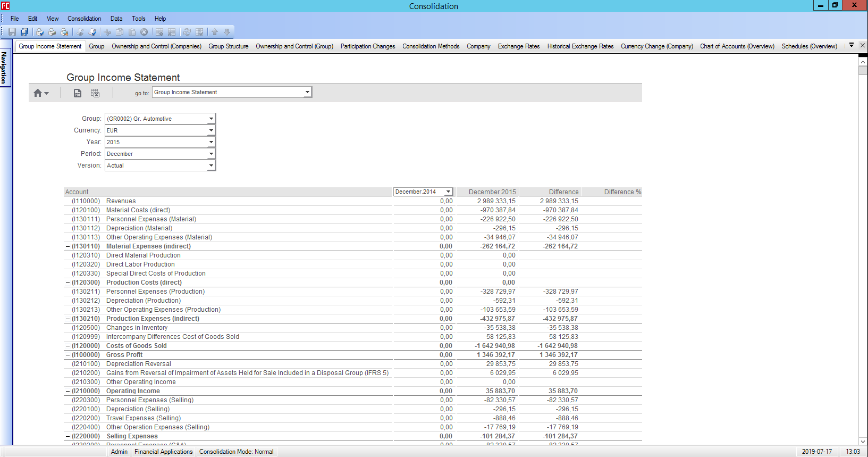The image size is (868, 457).
Task: Click the add table row icon
Action: click(159, 32)
